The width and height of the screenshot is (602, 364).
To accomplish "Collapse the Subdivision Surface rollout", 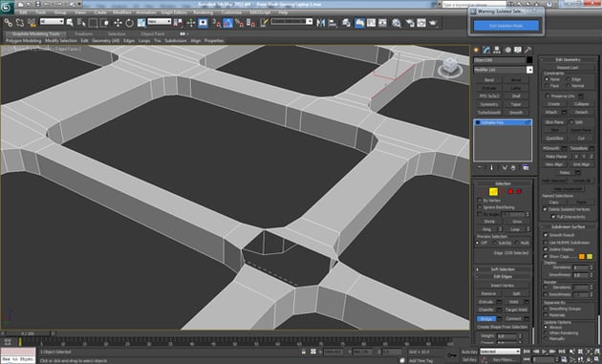I will [568, 227].
